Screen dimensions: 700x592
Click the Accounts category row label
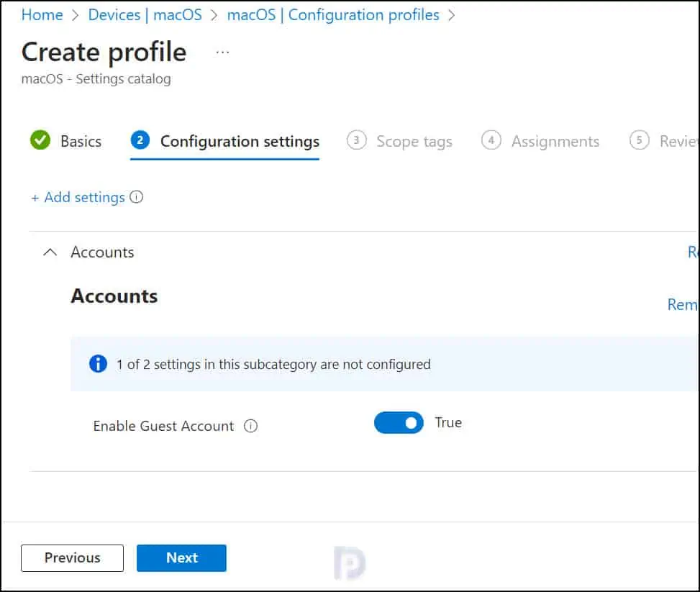click(102, 252)
